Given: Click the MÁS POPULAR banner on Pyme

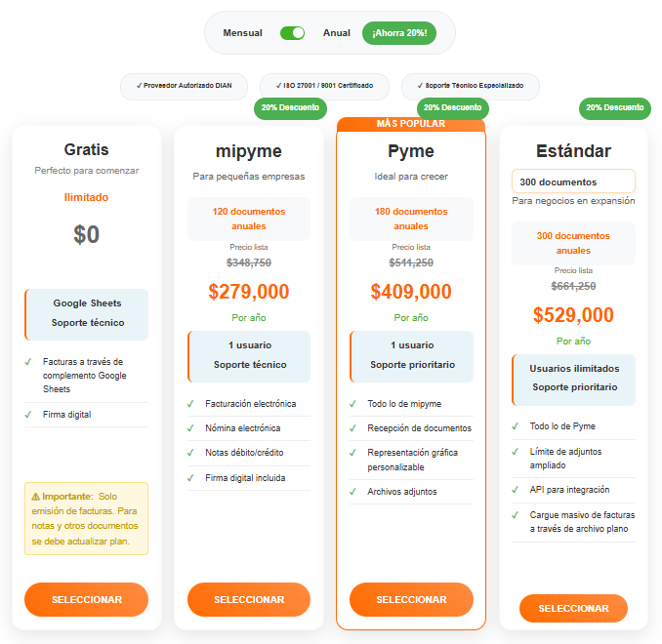Looking at the screenshot, I should [411, 124].
